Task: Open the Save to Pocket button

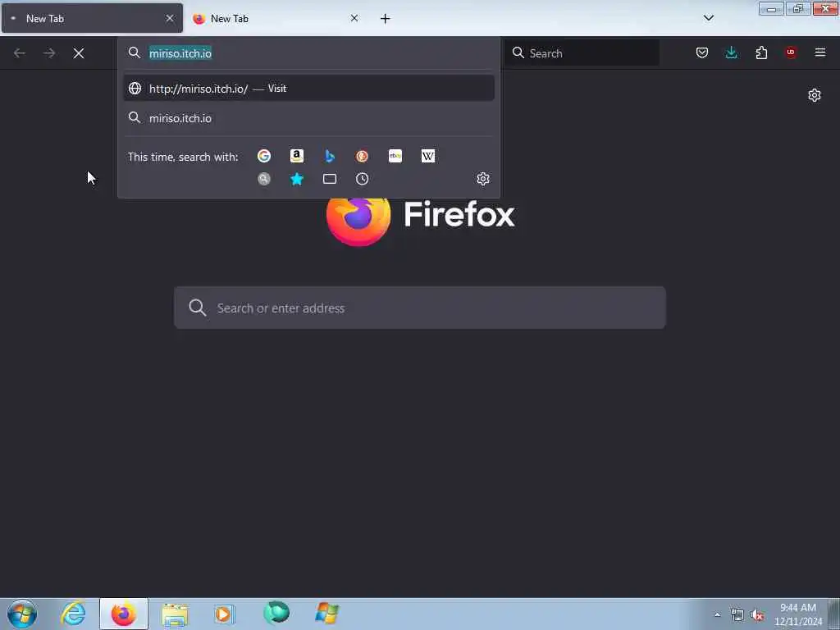Action: [x=702, y=52]
